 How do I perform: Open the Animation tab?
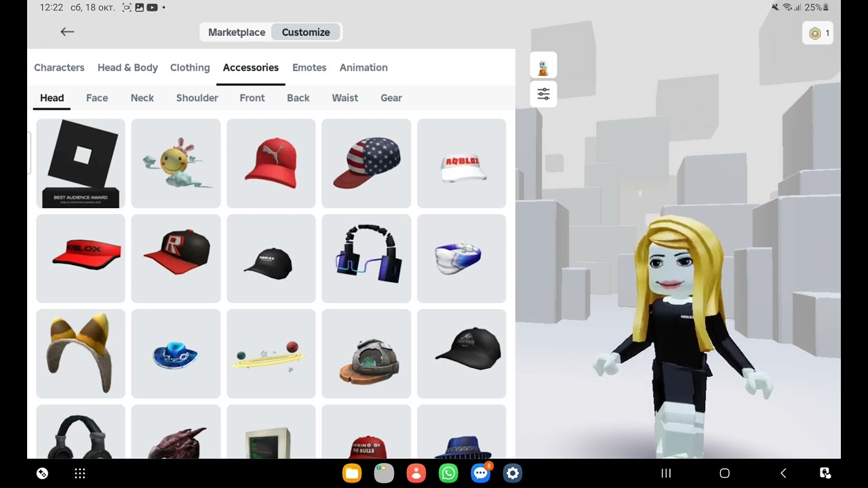pyautogui.click(x=363, y=68)
